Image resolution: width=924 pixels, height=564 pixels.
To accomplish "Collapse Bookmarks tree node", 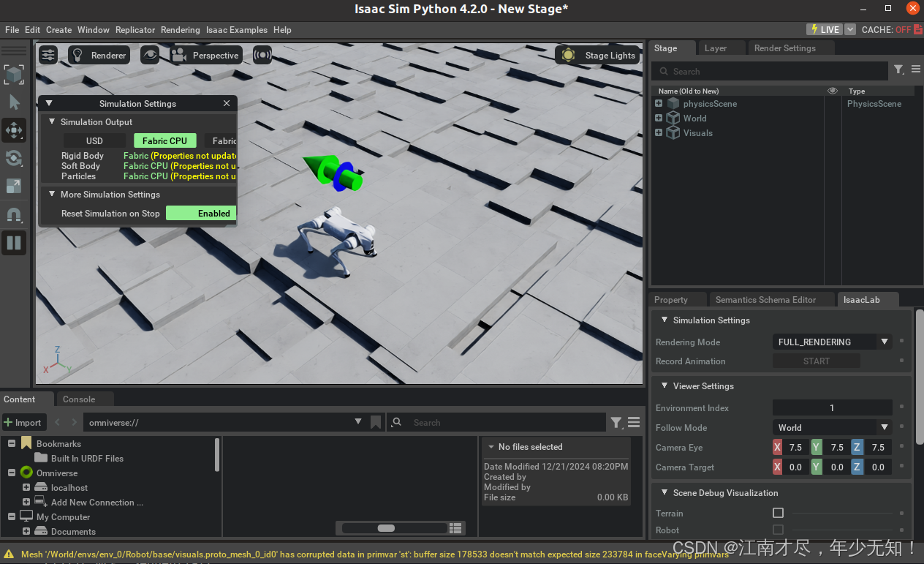I will tap(12, 443).
